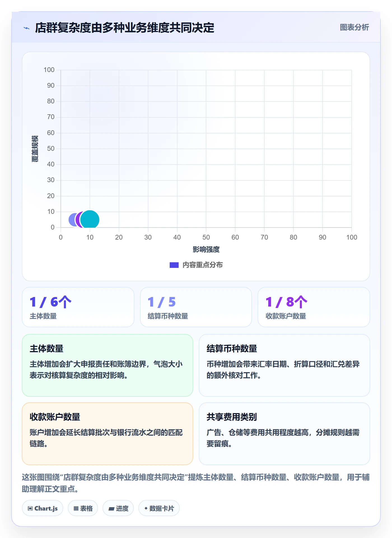
Task: Select the cyan bubble on the chart
Action: 90,220
